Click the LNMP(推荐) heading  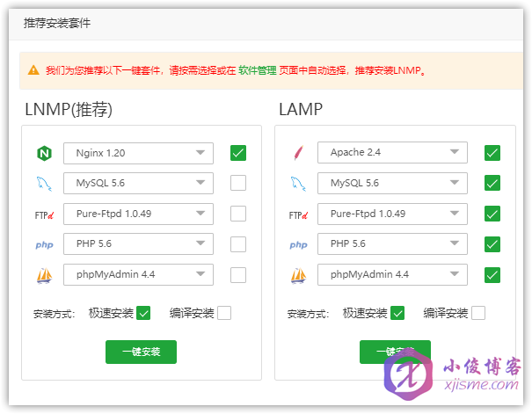69,110
